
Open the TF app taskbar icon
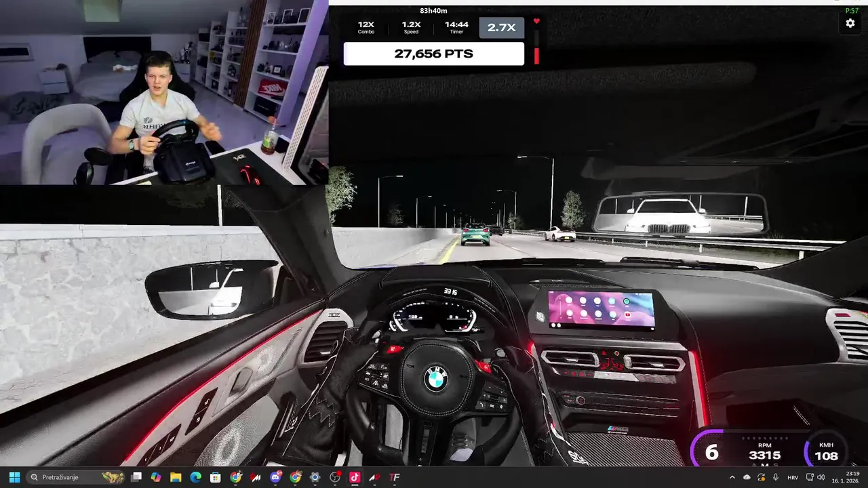[394, 477]
